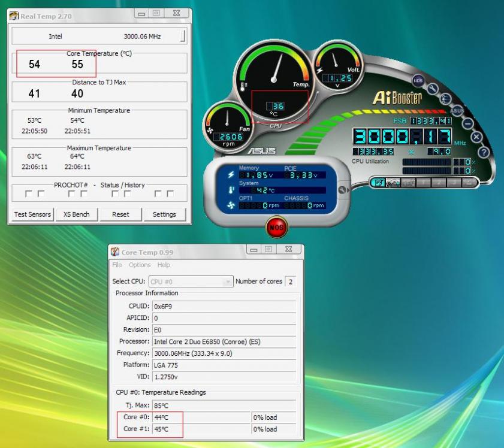Click the fan icon in the Fan gauge
Screen dimensions: 504x448
(x=210, y=131)
